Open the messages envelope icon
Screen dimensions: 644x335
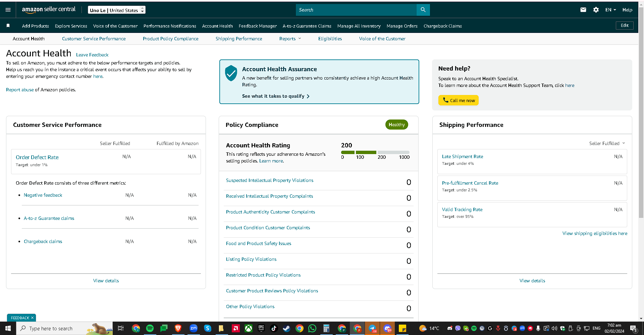583,10
